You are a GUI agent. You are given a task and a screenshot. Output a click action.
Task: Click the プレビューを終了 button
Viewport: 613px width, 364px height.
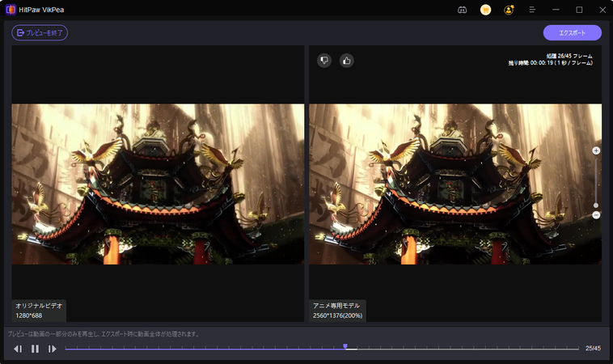coord(40,33)
